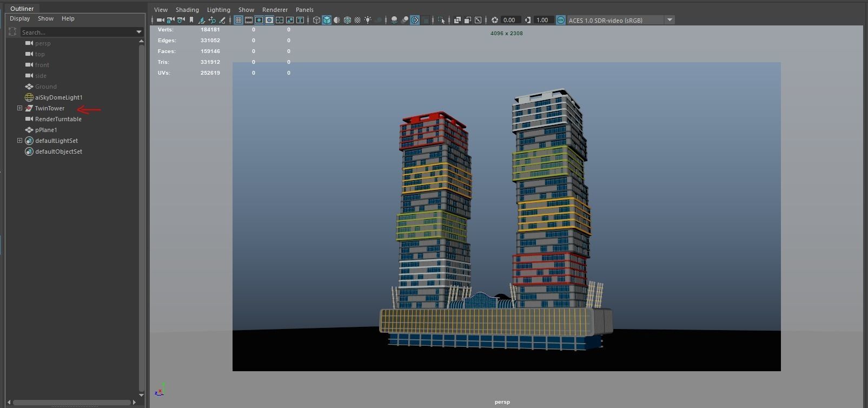Toggle the View Transform ON button
The height and width of the screenshot is (408, 868).
click(x=561, y=20)
